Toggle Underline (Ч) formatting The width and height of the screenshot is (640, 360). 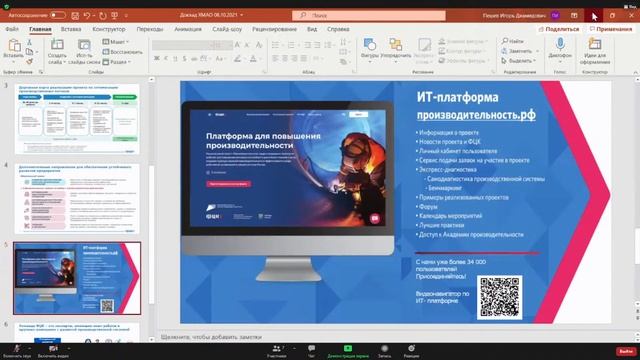click(175, 59)
